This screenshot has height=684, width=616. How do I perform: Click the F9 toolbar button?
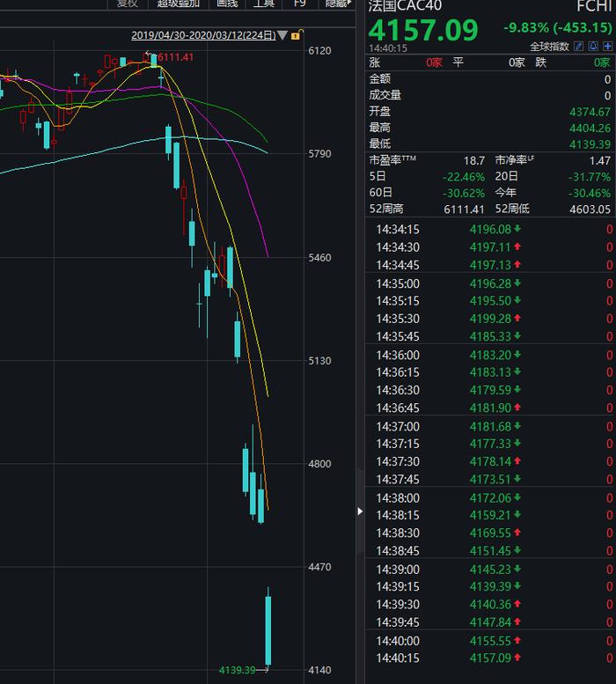point(300,4)
